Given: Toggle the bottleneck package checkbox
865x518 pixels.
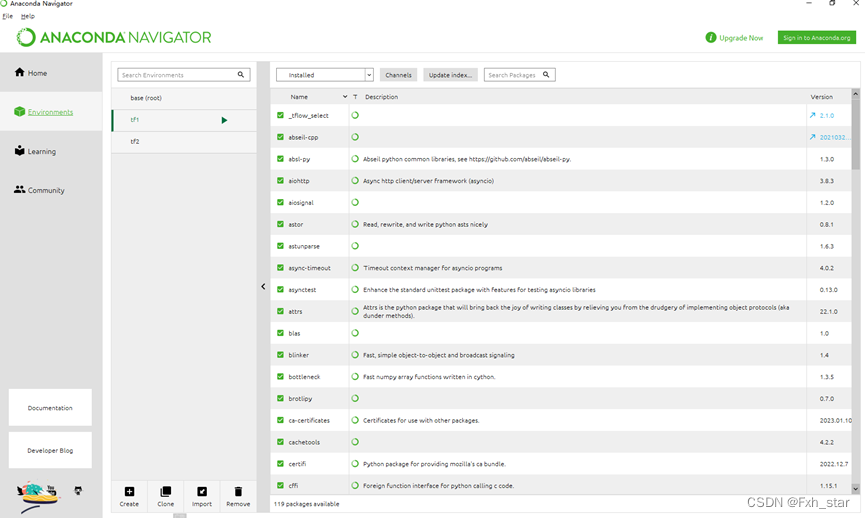Looking at the screenshot, I should [x=280, y=376].
